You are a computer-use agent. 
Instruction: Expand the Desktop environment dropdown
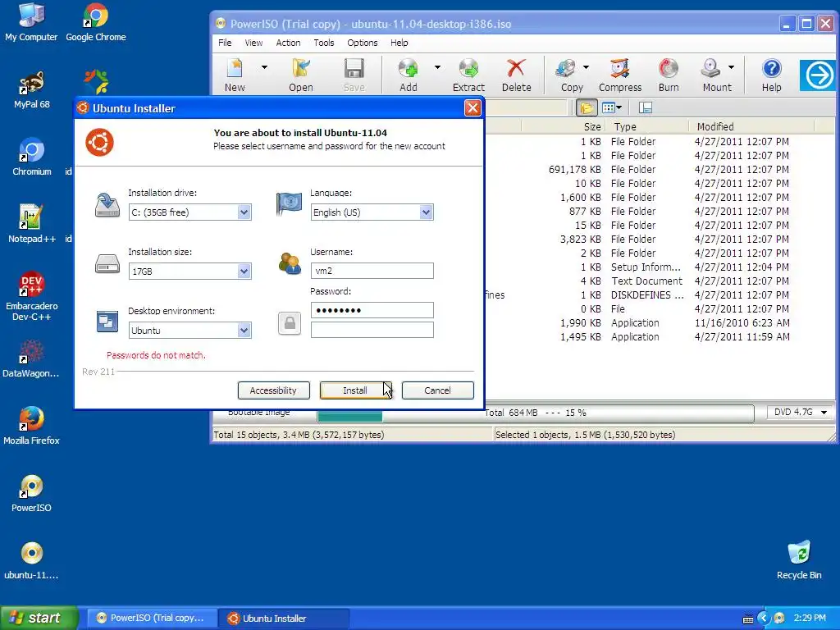tap(244, 330)
